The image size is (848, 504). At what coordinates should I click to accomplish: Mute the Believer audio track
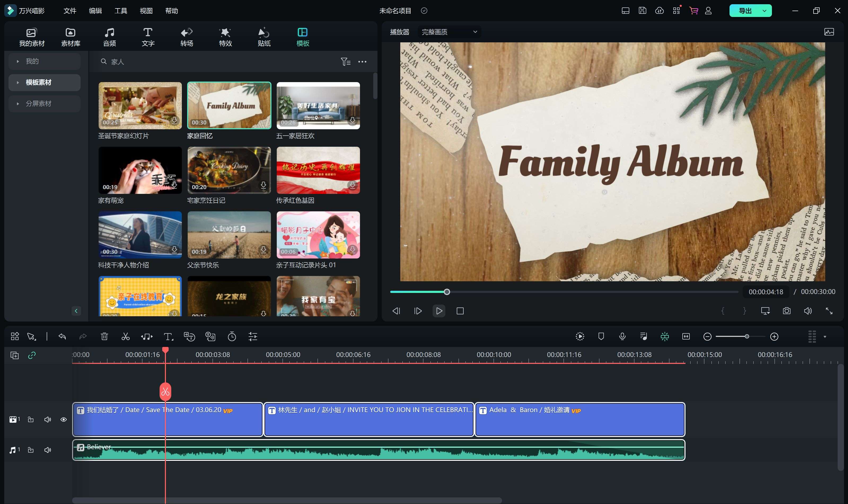(48, 450)
